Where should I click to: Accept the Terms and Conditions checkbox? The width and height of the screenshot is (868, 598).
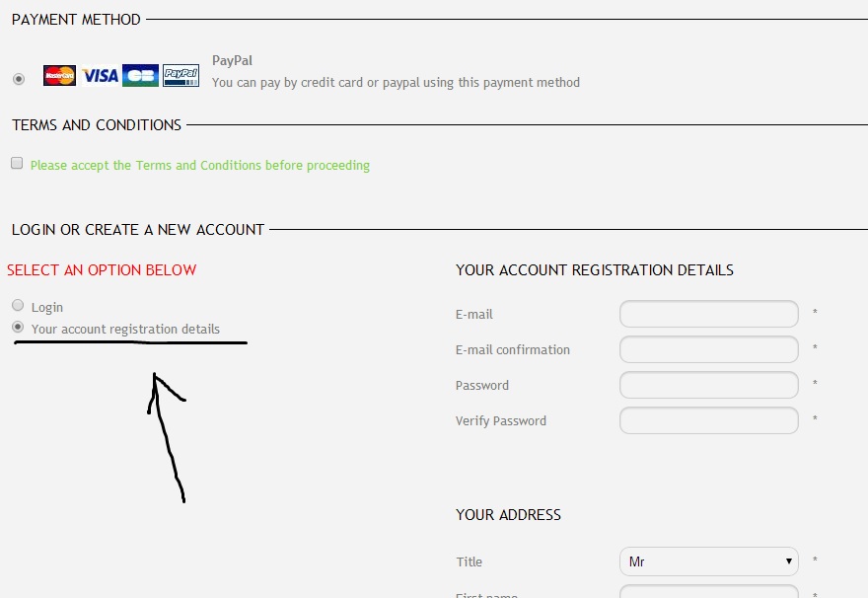(17, 164)
